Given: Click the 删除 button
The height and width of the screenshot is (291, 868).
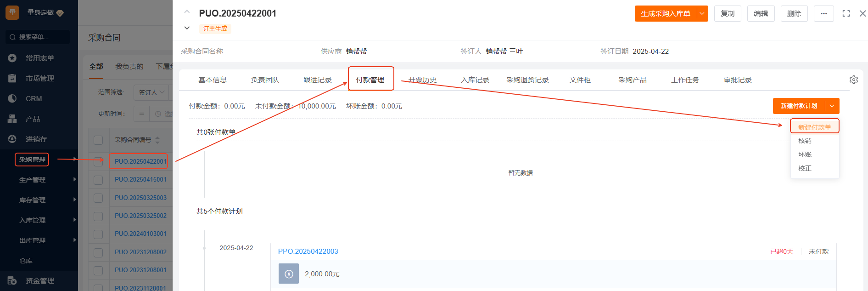Looking at the screenshot, I should [794, 14].
